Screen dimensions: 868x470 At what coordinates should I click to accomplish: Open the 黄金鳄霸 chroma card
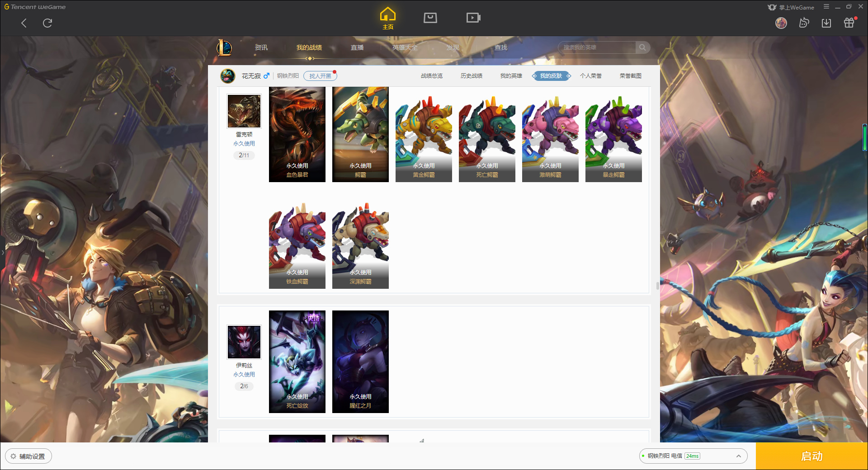coord(424,139)
